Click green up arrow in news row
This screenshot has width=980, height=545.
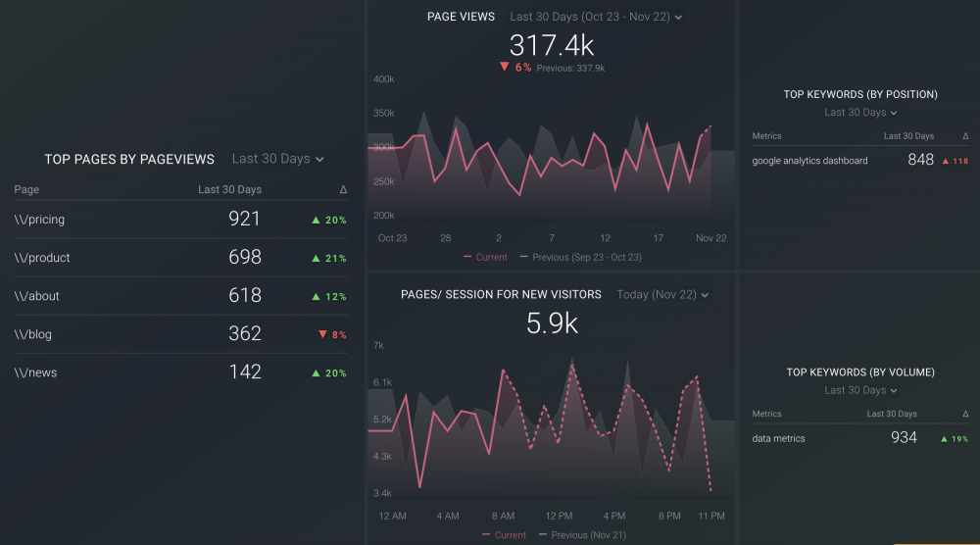point(316,373)
